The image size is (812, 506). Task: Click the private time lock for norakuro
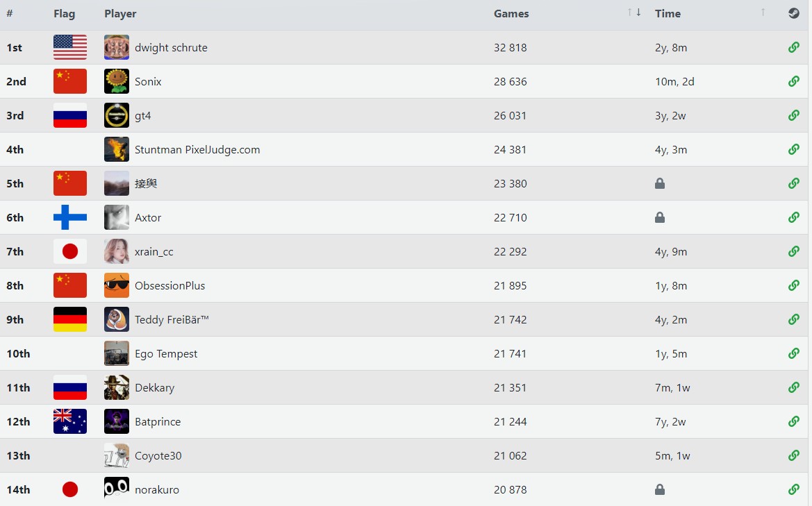point(660,489)
